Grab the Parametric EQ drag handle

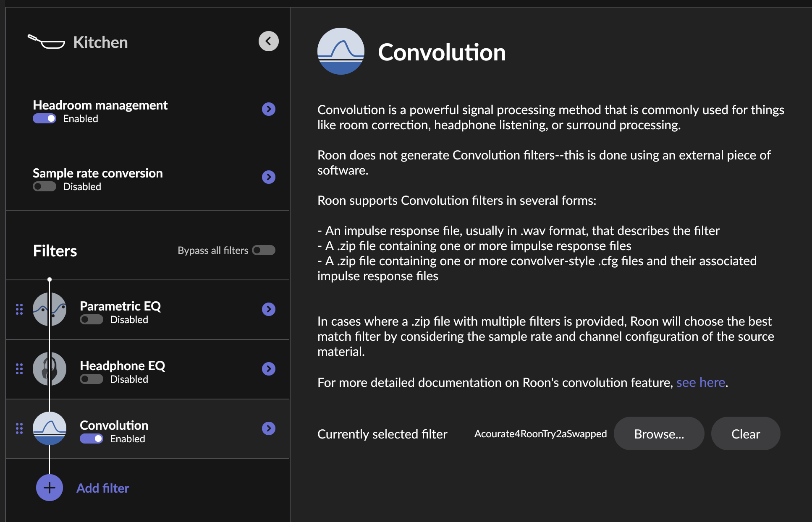click(19, 309)
